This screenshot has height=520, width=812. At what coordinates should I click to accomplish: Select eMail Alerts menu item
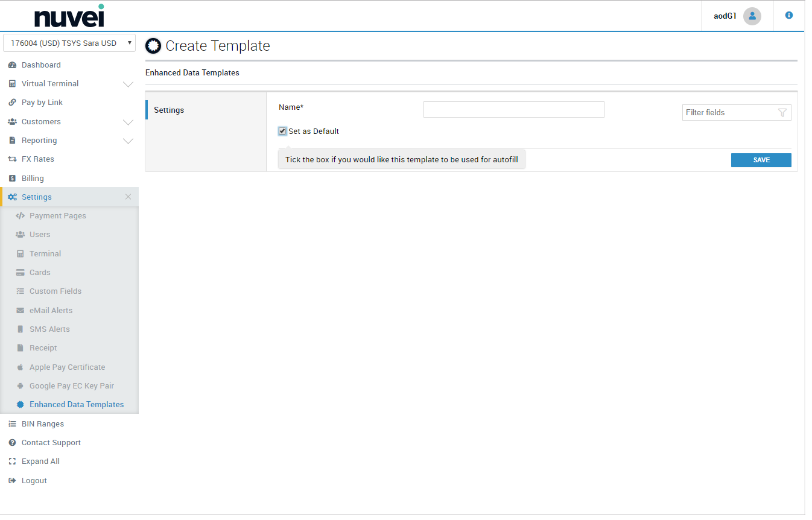pyautogui.click(x=51, y=311)
